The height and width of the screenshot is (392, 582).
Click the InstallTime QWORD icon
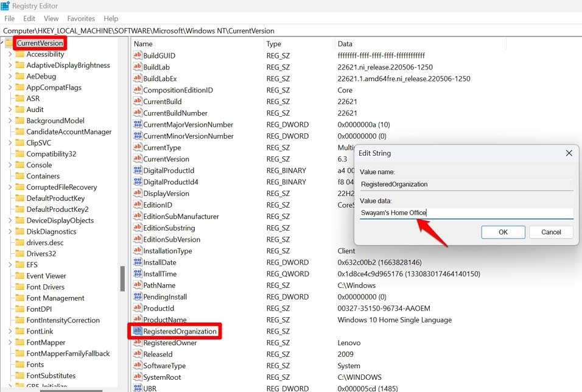(x=138, y=273)
